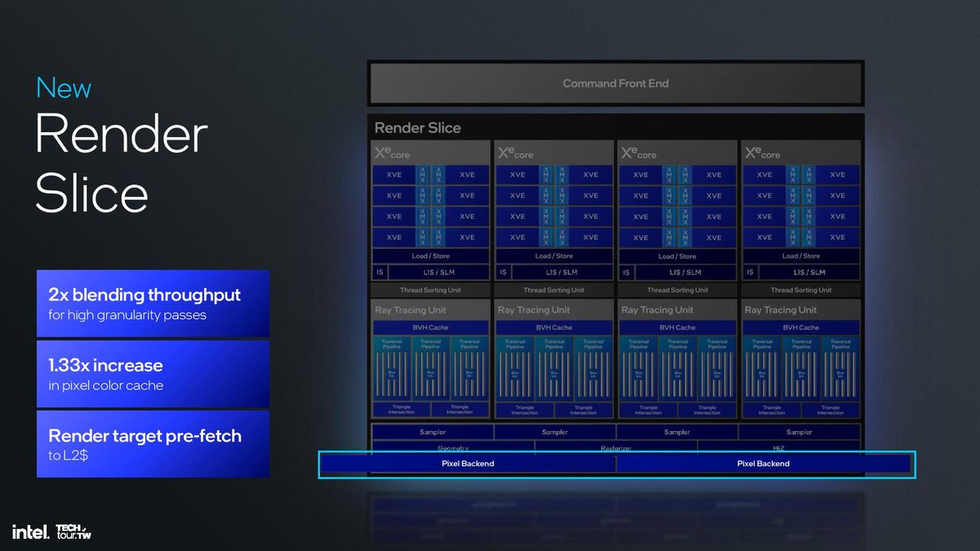The height and width of the screenshot is (551, 980).
Task: Select the first Xe core title
Action: (392, 153)
